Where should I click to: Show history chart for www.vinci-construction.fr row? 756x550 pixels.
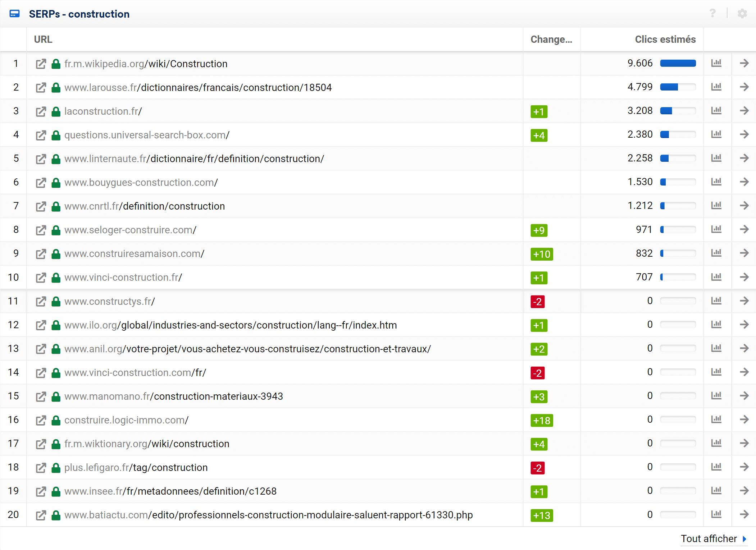coord(716,277)
